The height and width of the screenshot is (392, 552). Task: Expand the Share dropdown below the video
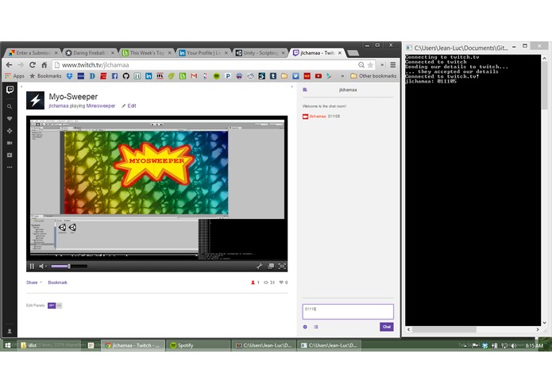(x=34, y=282)
